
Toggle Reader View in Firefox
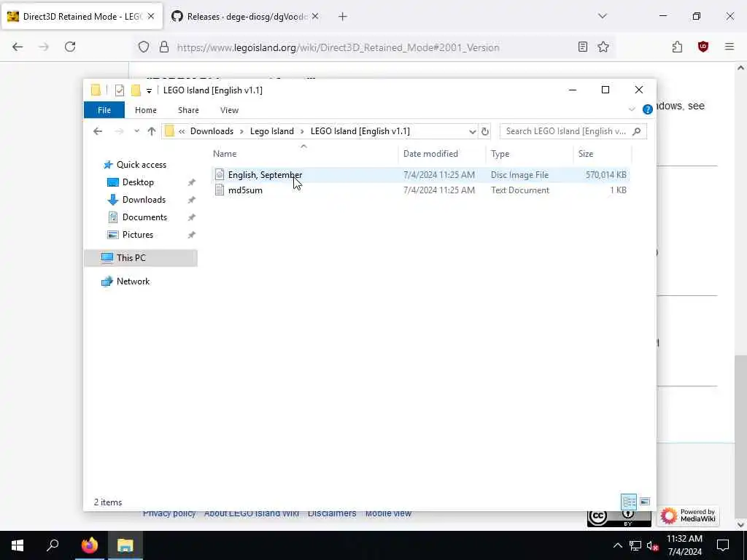(582, 47)
